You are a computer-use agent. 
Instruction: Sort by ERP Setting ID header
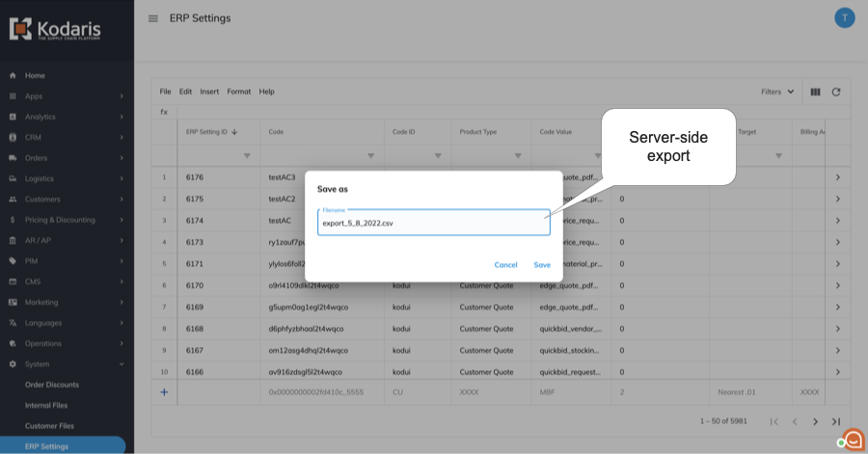click(x=206, y=132)
